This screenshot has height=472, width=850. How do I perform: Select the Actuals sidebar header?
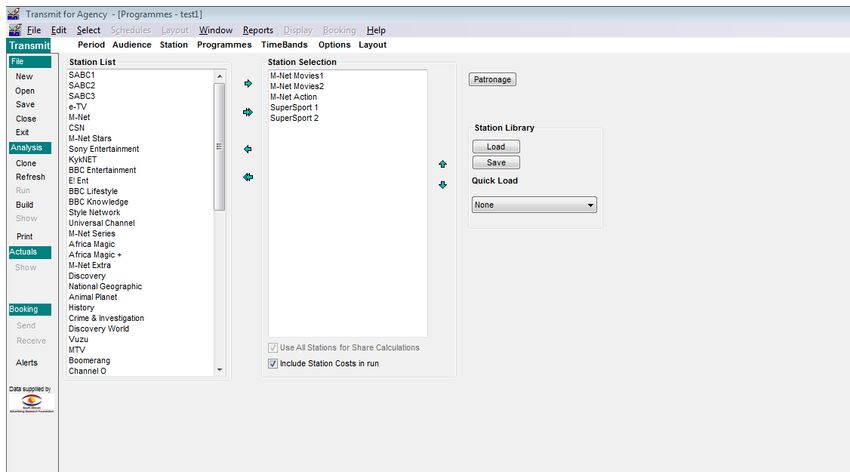pos(30,252)
